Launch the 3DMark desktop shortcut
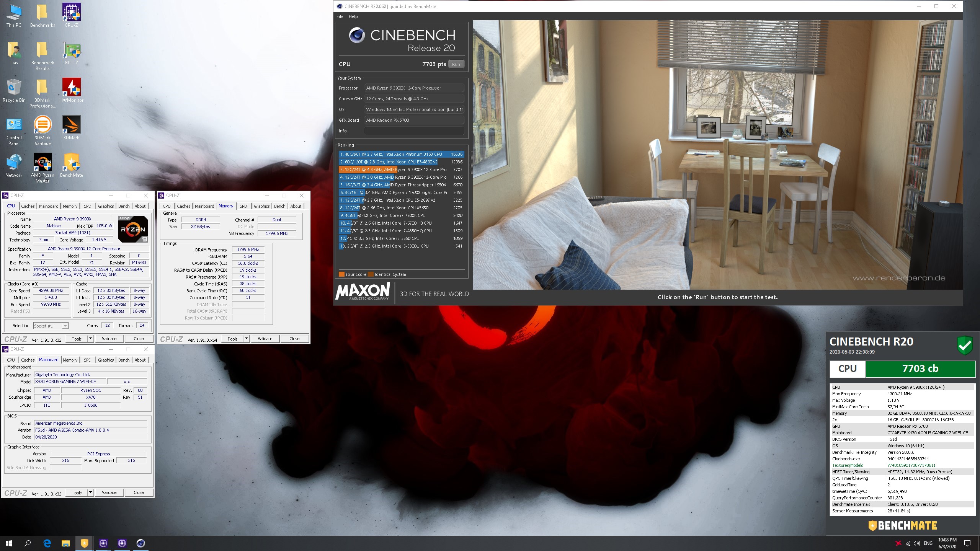 click(x=71, y=128)
